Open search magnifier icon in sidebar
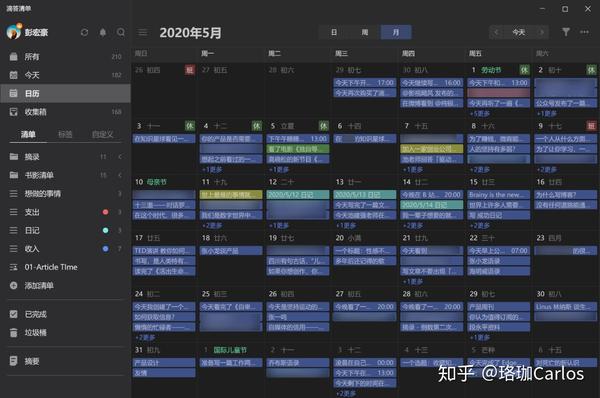This screenshot has height=398, width=600. pos(121,33)
